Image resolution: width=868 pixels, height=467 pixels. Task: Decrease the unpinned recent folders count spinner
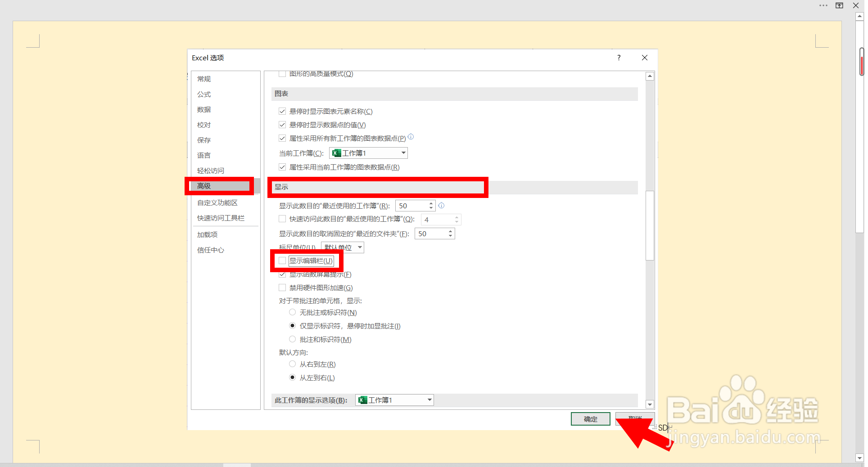pos(450,236)
